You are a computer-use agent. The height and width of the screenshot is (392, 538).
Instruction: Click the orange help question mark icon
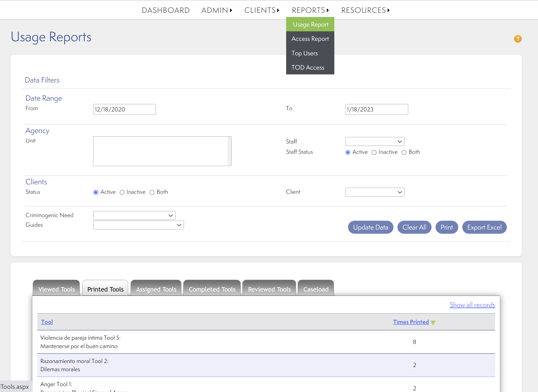click(x=518, y=39)
